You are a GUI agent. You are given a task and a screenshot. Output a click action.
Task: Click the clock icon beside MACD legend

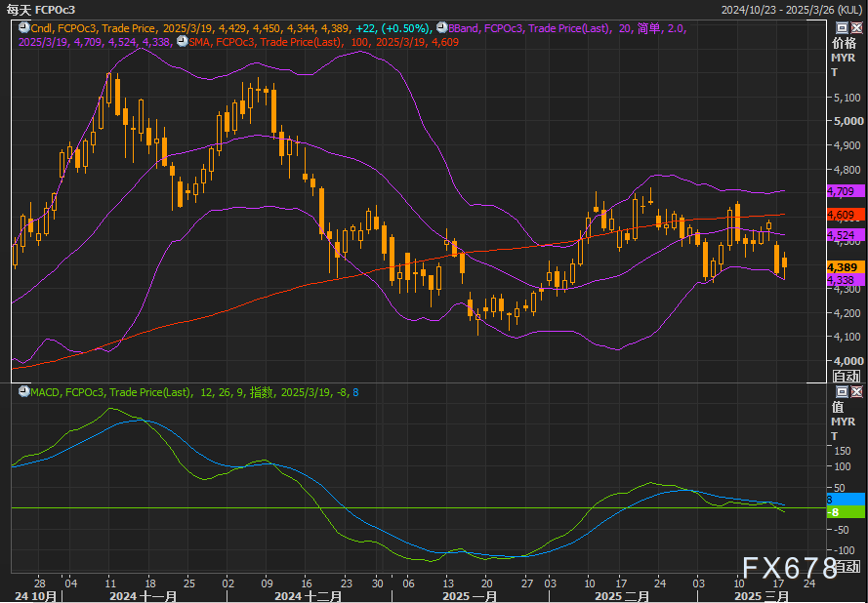[23, 391]
